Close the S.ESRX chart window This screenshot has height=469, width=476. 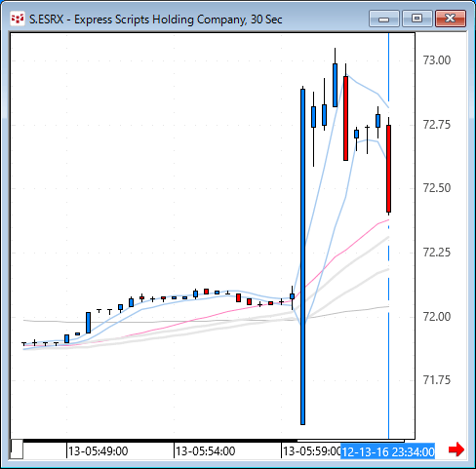451,19
